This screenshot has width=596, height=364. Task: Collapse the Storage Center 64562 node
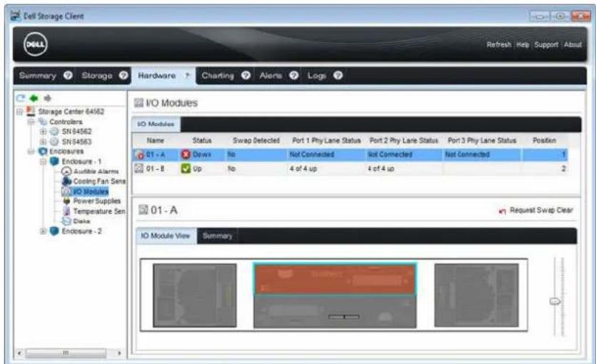coord(20,112)
